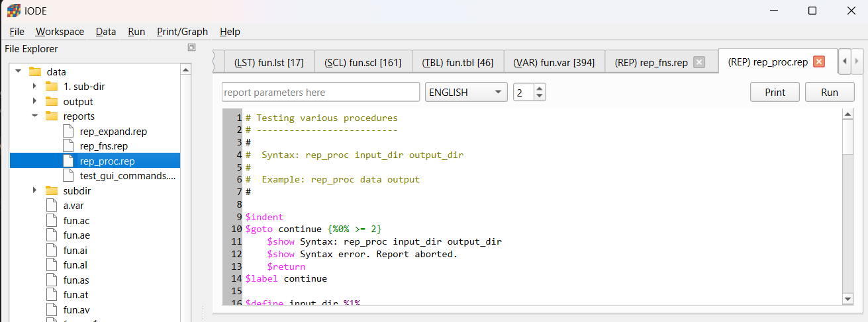Image resolution: width=868 pixels, height=322 pixels.
Task: Collapse the reports folder
Action: tap(34, 116)
